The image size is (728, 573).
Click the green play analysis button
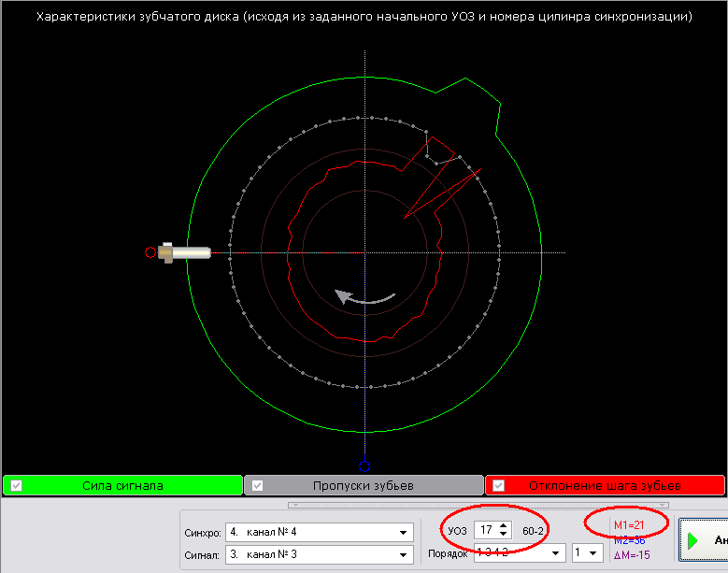click(x=703, y=540)
